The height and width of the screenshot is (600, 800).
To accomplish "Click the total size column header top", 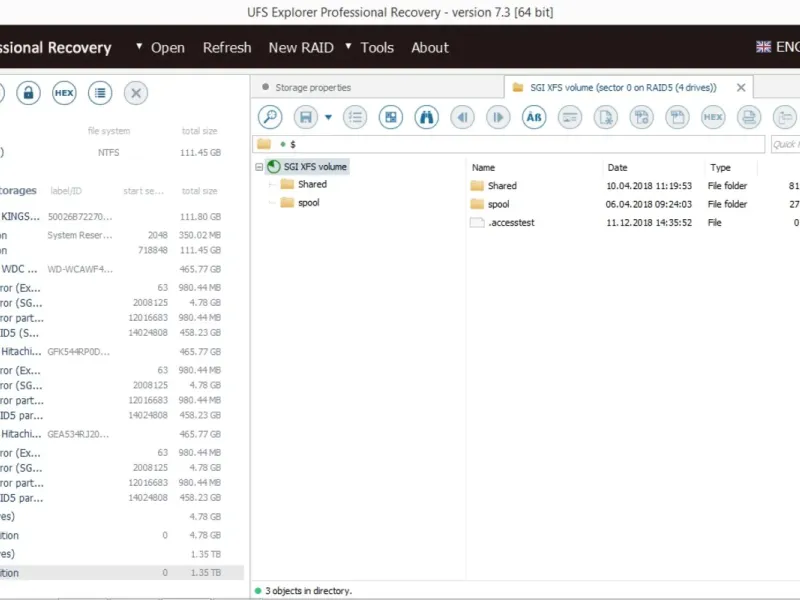I will tap(199, 131).
